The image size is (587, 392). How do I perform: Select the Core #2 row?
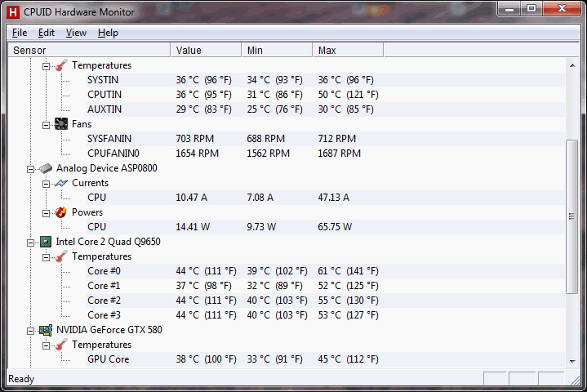coord(325,301)
